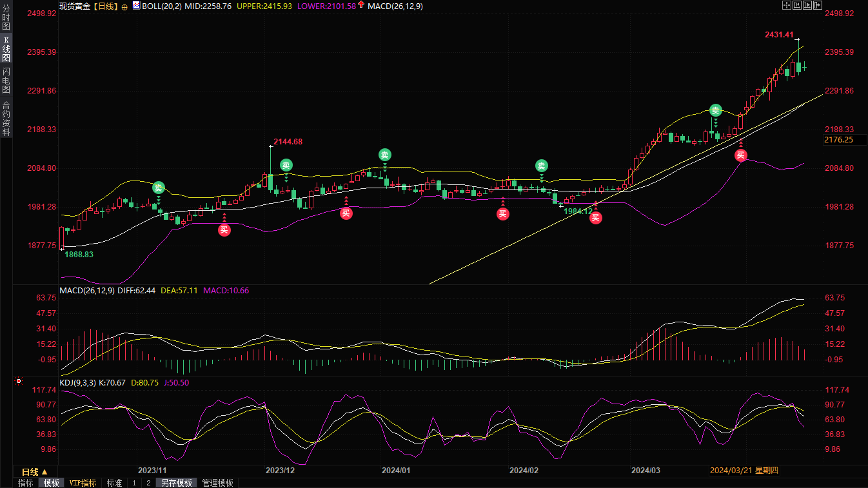Click the 管理模板 button
The width and height of the screenshot is (868, 488).
[x=217, y=483]
